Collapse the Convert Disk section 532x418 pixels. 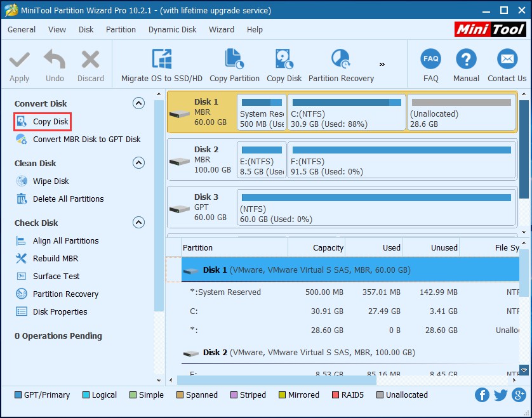point(138,103)
